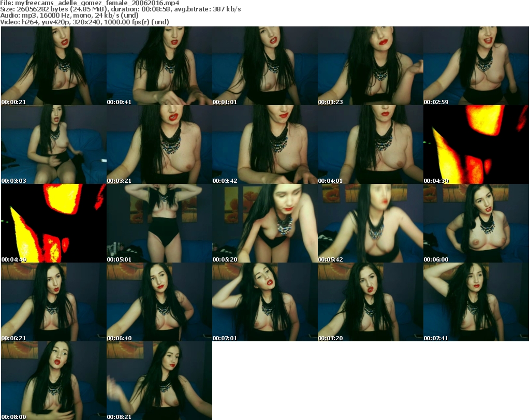Click the frame labeled 00:06:40

point(159,302)
